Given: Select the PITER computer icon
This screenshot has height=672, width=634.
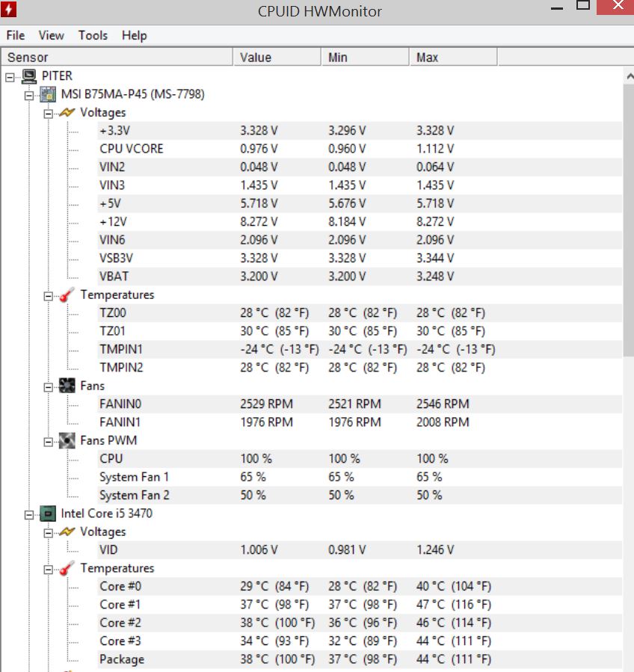Looking at the screenshot, I should point(30,76).
